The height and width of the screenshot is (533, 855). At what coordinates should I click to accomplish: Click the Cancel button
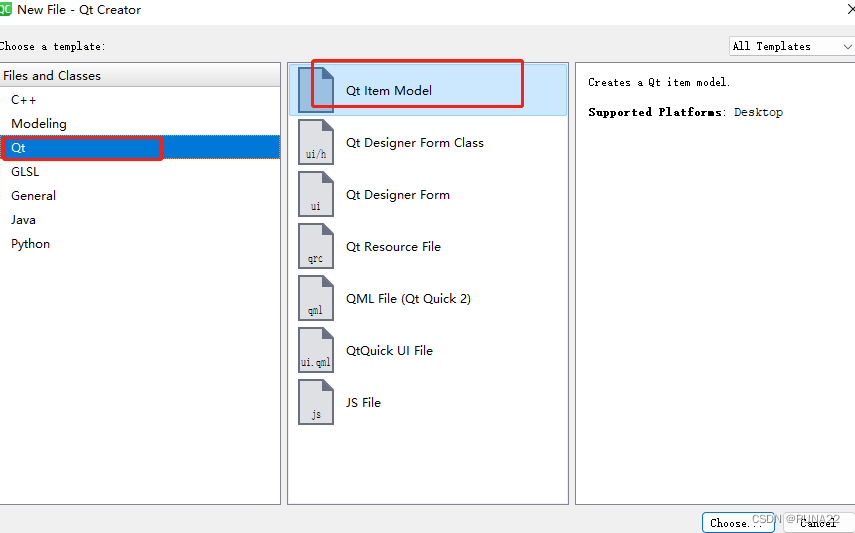pyautogui.click(x=818, y=523)
